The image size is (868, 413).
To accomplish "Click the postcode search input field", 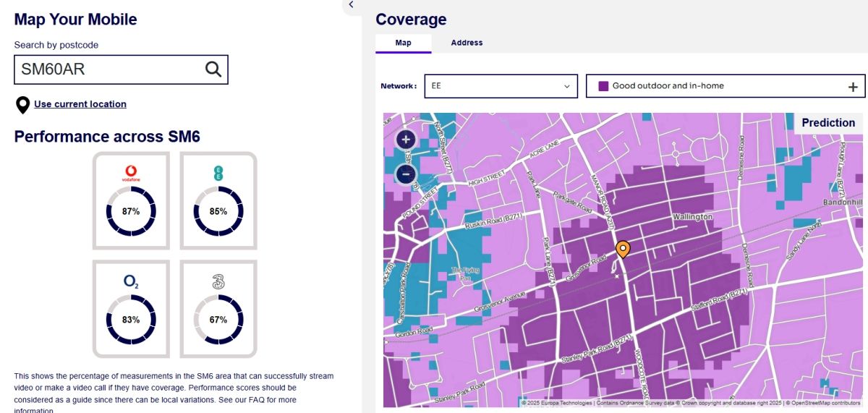I will [x=109, y=69].
